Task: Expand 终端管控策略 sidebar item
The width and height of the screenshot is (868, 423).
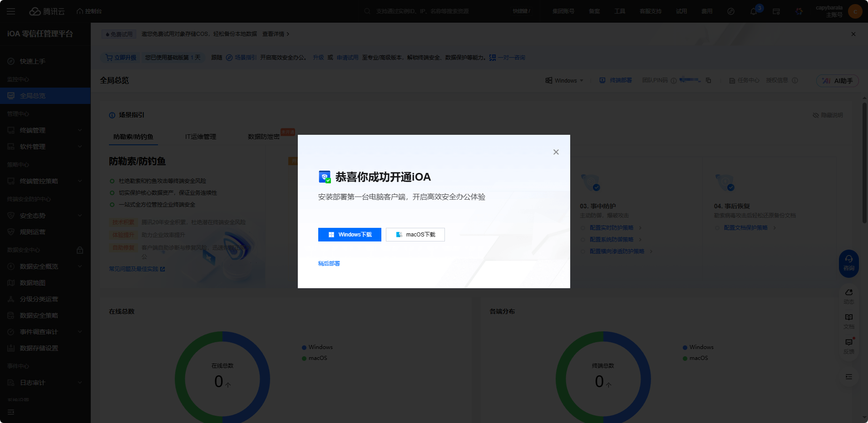Action: click(45, 181)
